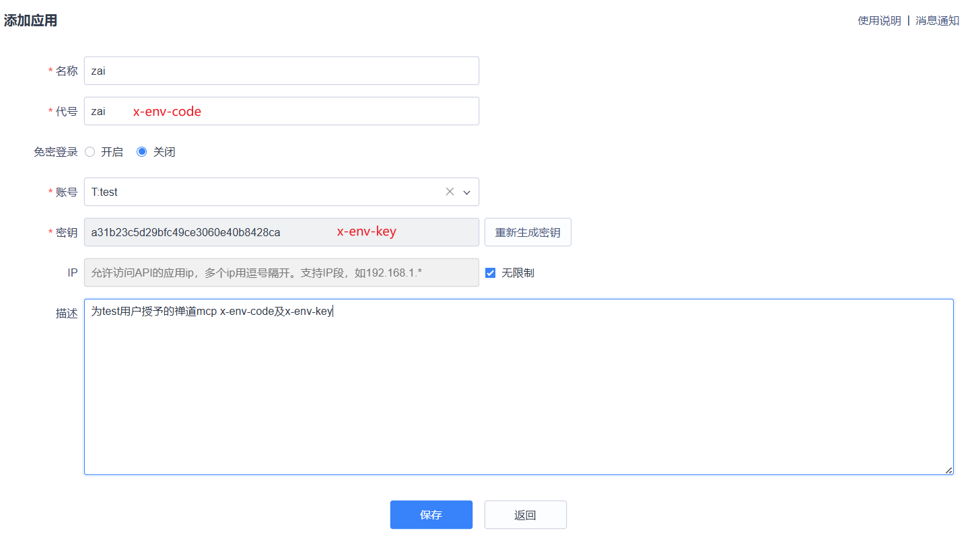Click into the 名称 input field

(x=281, y=71)
